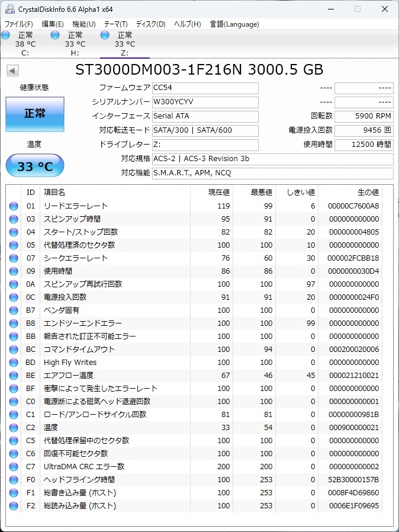Click status orb for リードエラーレート row
This screenshot has width=399, height=532.
pyautogui.click(x=14, y=206)
